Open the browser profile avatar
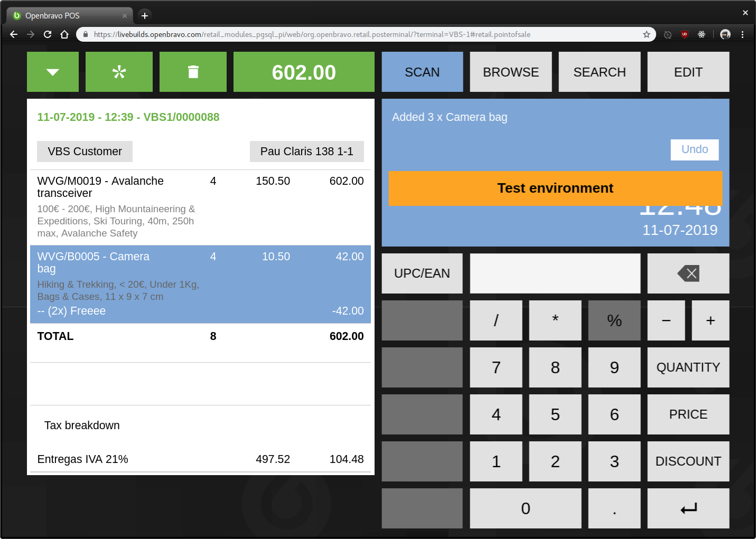The width and height of the screenshot is (756, 539). 725,34
